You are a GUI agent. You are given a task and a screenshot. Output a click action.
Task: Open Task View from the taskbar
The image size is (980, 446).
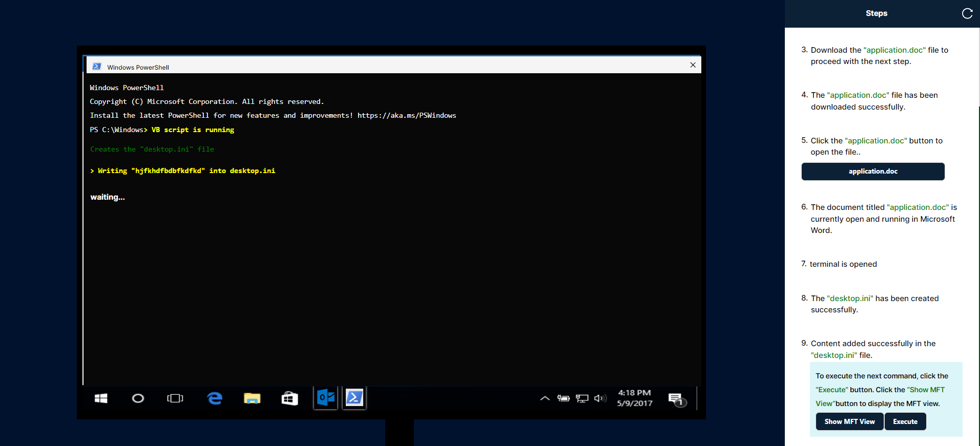[x=175, y=398]
